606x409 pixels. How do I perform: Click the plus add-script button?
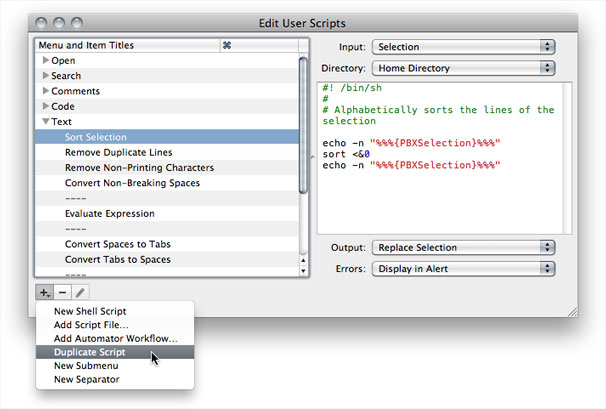coord(44,292)
